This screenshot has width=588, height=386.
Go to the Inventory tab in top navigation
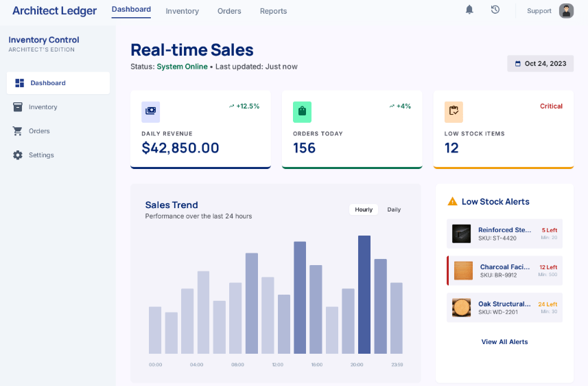click(x=182, y=11)
